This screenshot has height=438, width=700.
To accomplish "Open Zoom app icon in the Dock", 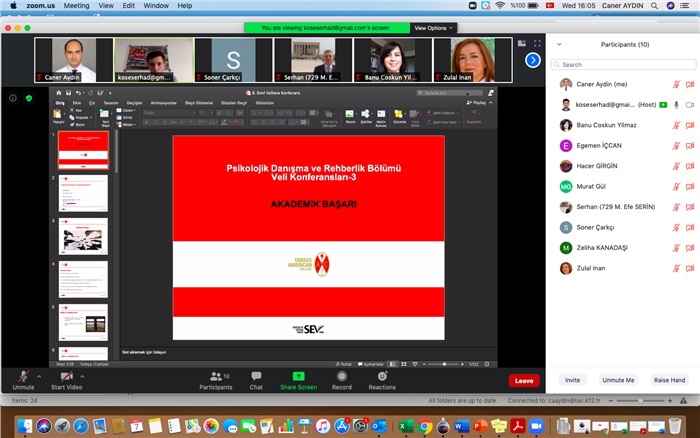I will [x=536, y=426].
